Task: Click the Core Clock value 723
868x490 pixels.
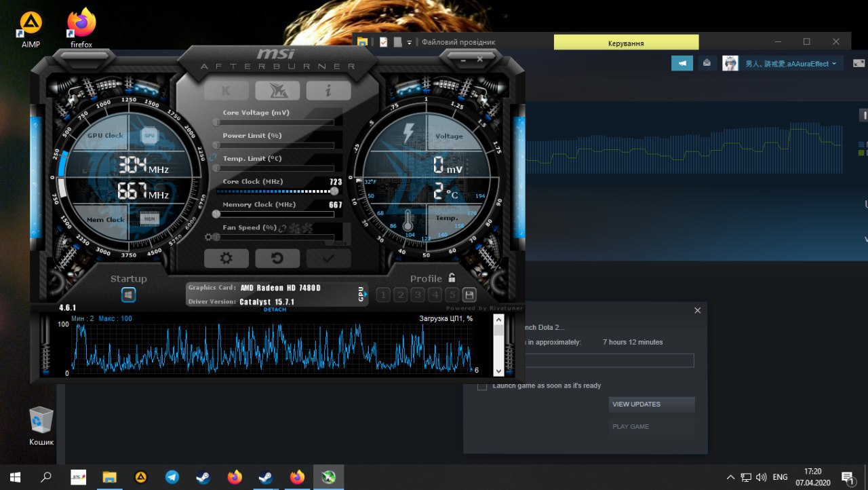Action: (336, 182)
